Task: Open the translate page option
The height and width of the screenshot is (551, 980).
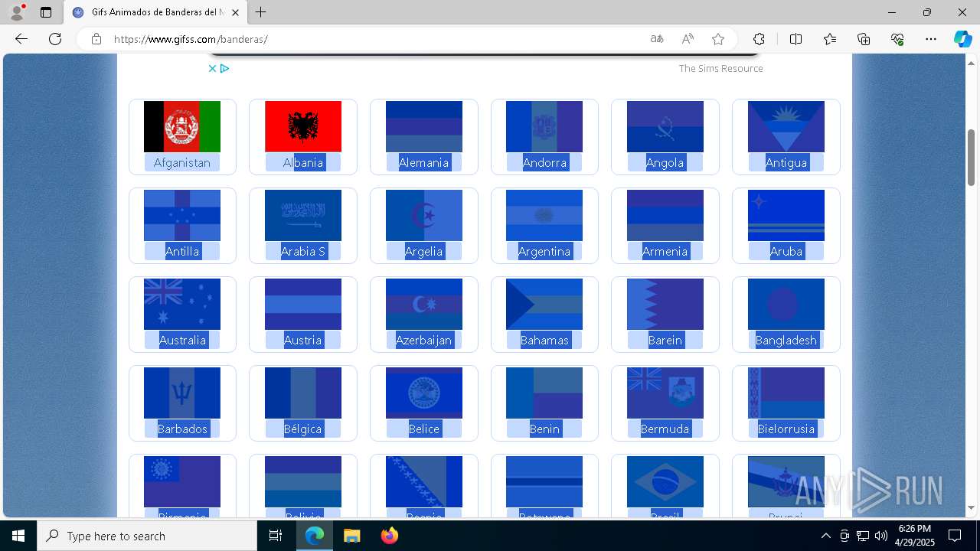Action: 657,39
